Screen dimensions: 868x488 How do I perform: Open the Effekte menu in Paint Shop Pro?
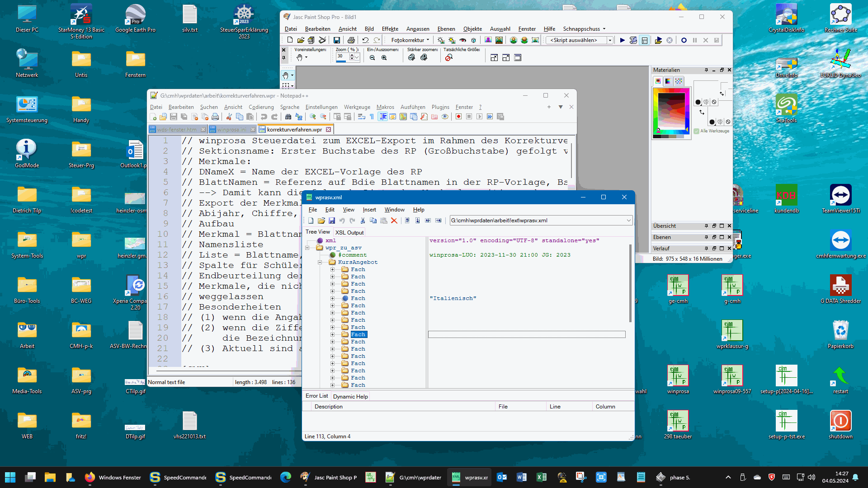click(390, 29)
